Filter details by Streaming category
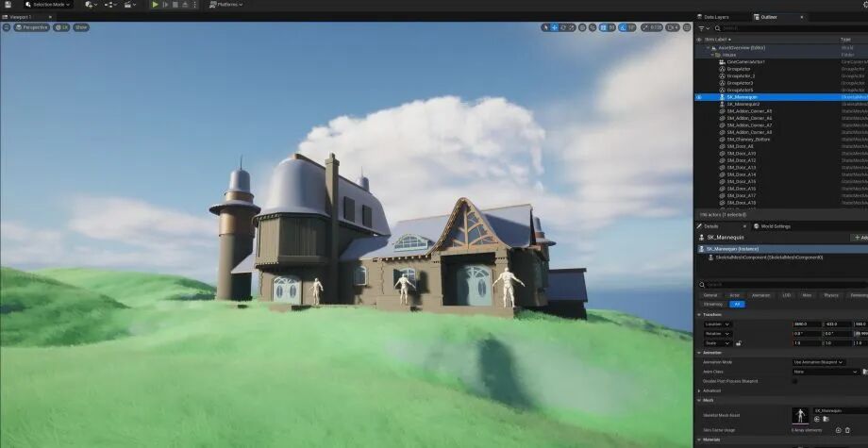 click(x=712, y=305)
